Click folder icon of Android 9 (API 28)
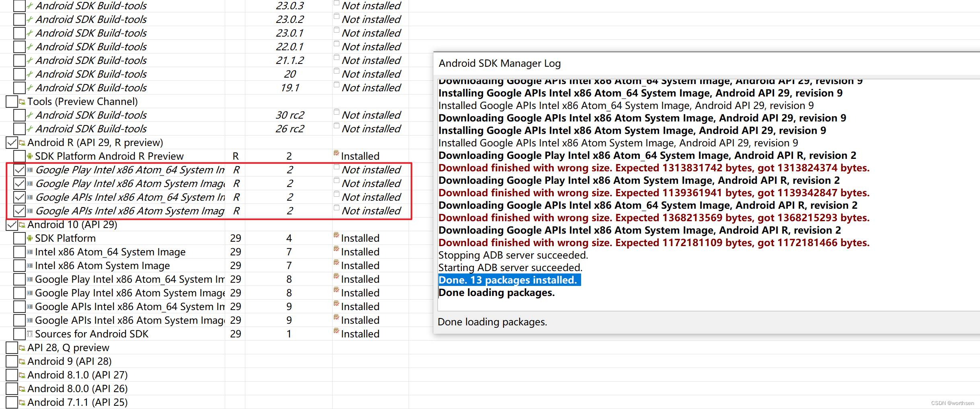Viewport: 980px width, 409px height. [x=22, y=362]
